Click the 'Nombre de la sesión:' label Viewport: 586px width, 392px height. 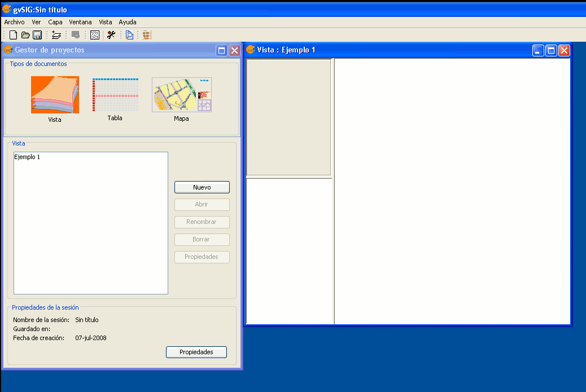[41, 320]
